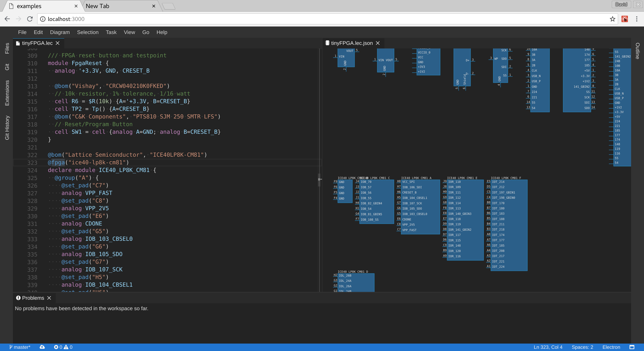Click the Problems panel icon
The height and width of the screenshot is (351, 644).
click(x=19, y=298)
